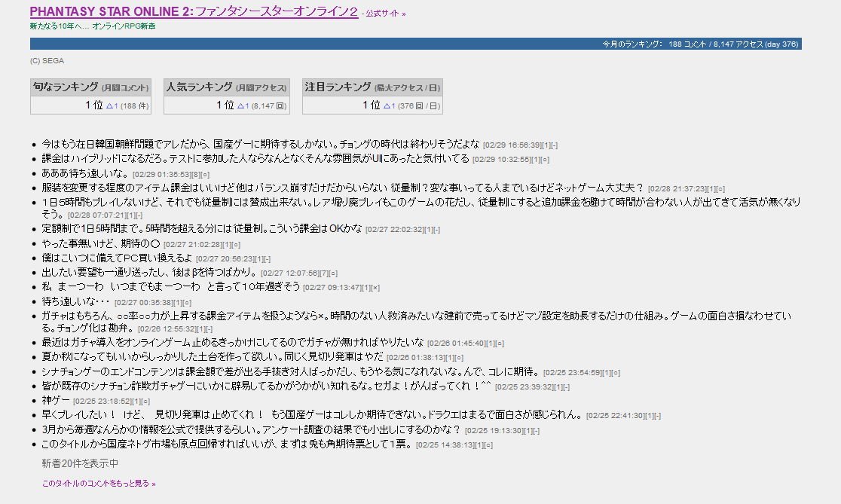The image size is (841, 504).
Task: Open the PHANTASY STAR ONLINE 2 title link
Action: (x=194, y=12)
